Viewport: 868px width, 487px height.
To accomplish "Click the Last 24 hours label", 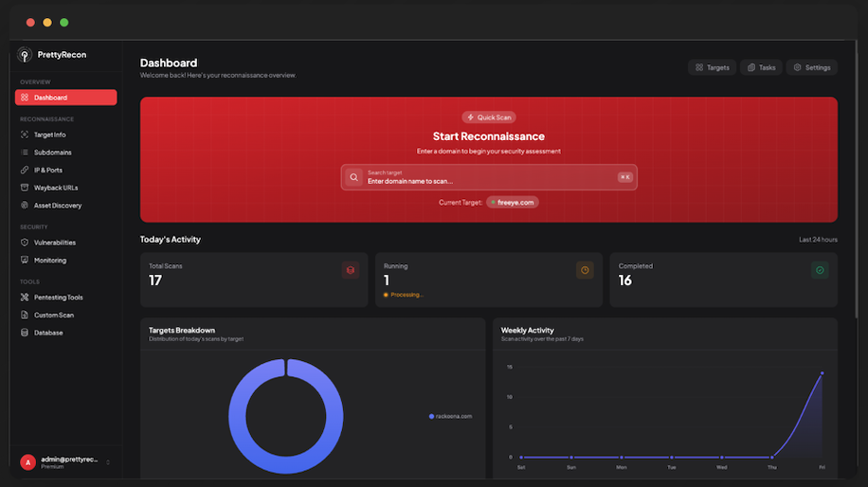I will pos(818,240).
